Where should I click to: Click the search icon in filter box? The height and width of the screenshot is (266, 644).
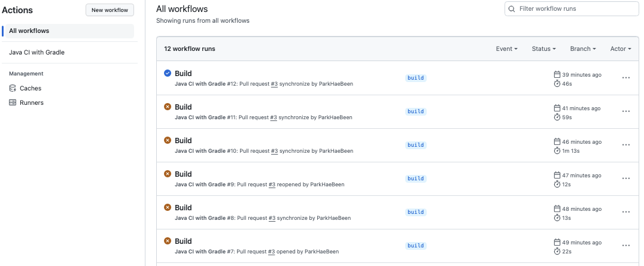pyautogui.click(x=511, y=9)
